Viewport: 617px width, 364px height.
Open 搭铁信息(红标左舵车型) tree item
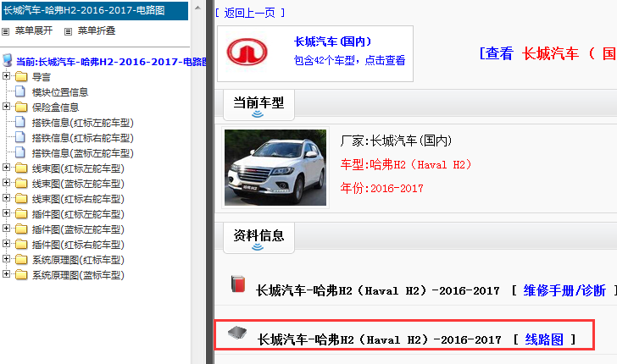coord(83,123)
